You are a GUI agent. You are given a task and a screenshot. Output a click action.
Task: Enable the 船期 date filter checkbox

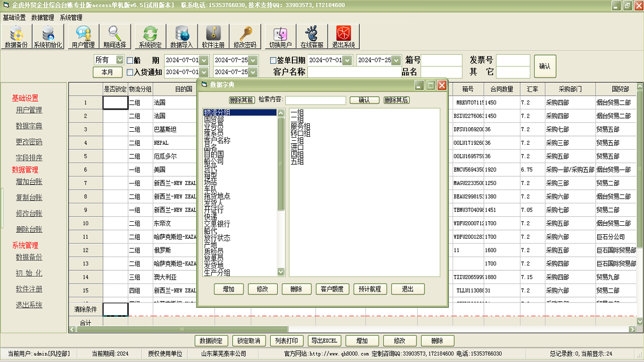pos(130,61)
